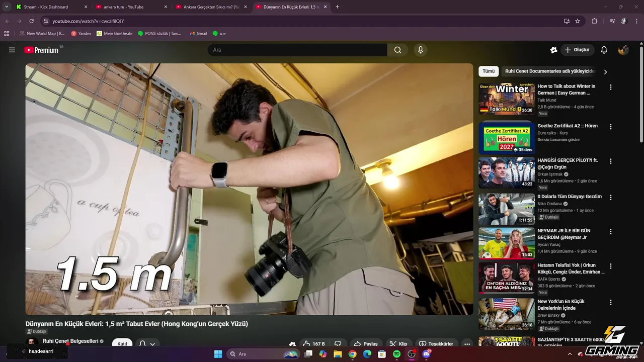Open the Gmail bookmark
The height and width of the screenshot is (362, 644).
pos(198,34)
